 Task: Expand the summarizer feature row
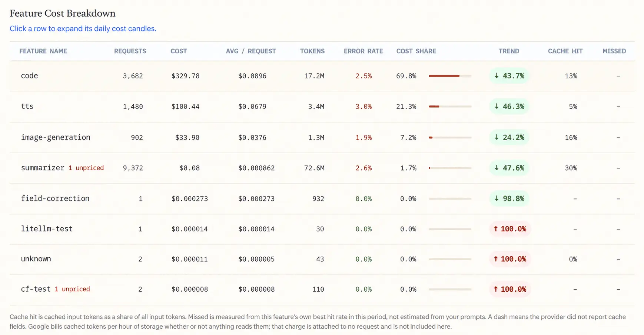[322, 168]
